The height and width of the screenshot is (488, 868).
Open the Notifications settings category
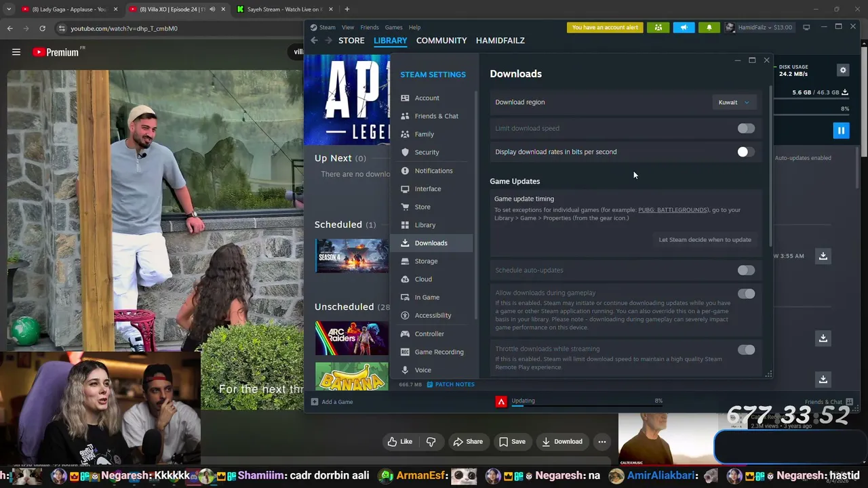pyautogui.click(x=432, y=171)
